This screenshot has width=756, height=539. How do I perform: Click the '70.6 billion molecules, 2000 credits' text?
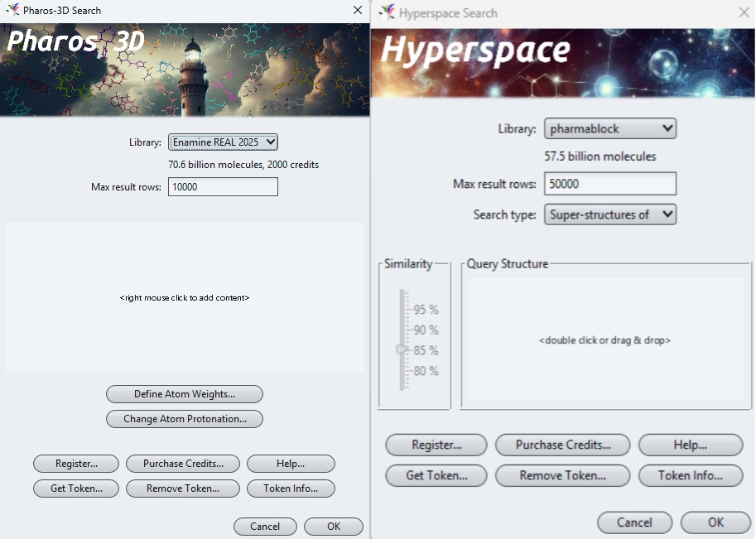pyautogui.click(x=243, y=165)
